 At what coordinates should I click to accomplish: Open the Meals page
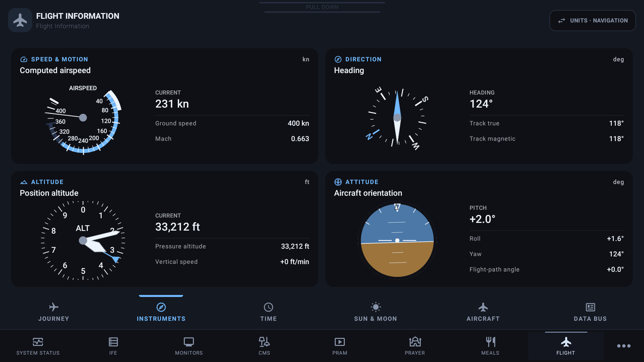490,346
